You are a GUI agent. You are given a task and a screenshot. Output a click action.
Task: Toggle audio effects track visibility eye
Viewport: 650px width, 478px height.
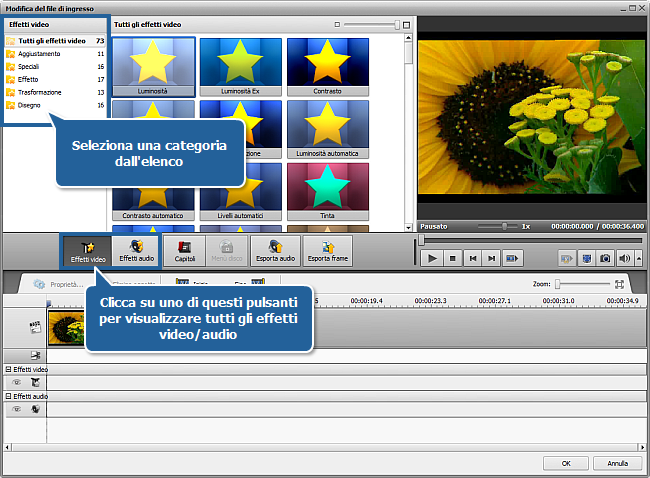point(17,409)
